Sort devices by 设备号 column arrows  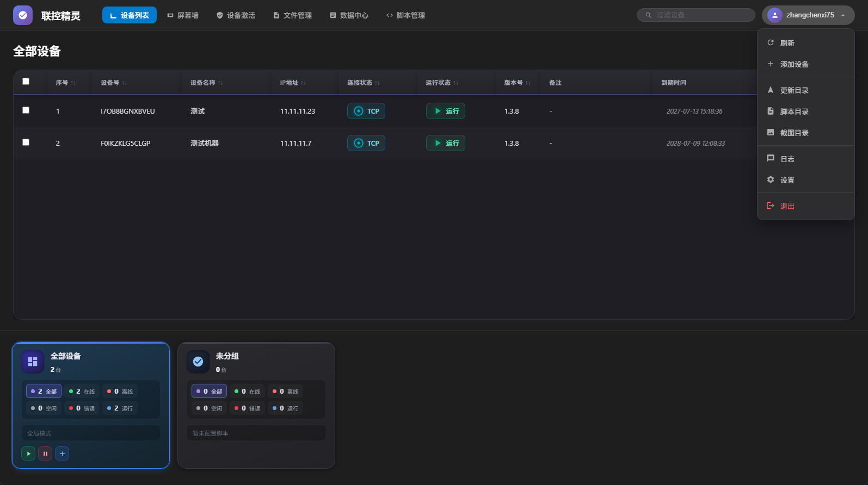(125, 83)
